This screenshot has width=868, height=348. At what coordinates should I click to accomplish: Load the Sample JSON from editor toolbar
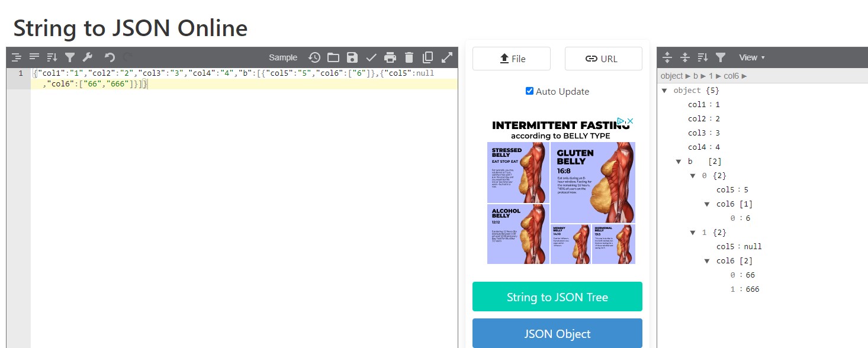283,57
